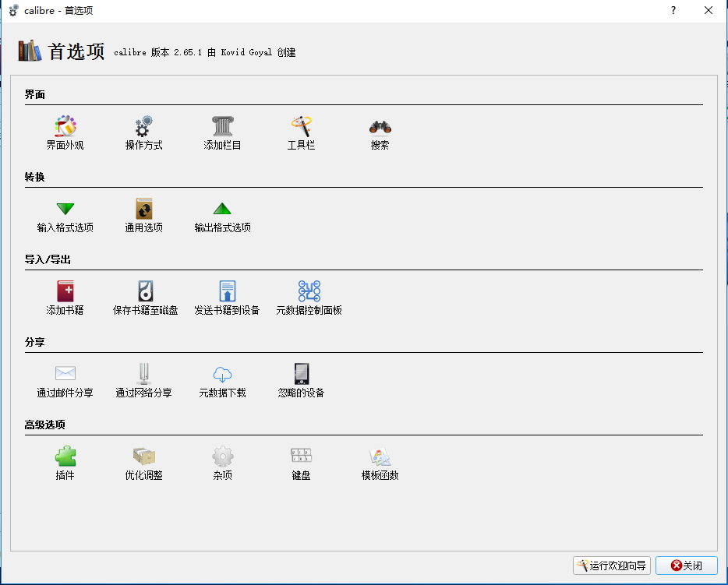Viewport: 728px width, 585px height.
Task: Open 搜索 binoculars search settings
Action: coord(380,133)
